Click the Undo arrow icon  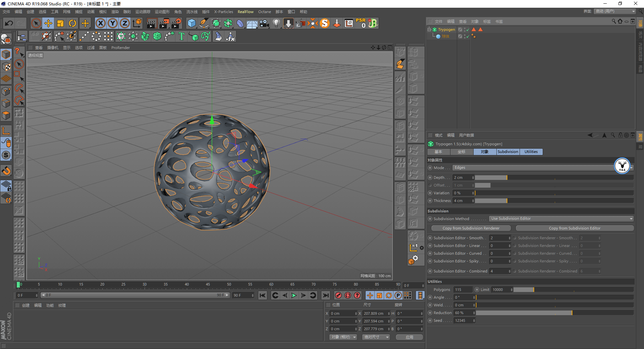coord(9,23)
